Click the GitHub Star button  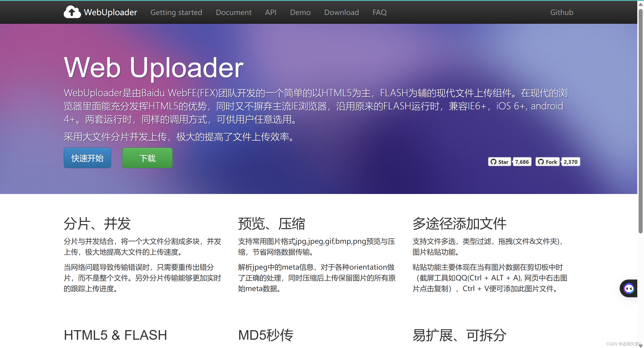coord(500,162)
